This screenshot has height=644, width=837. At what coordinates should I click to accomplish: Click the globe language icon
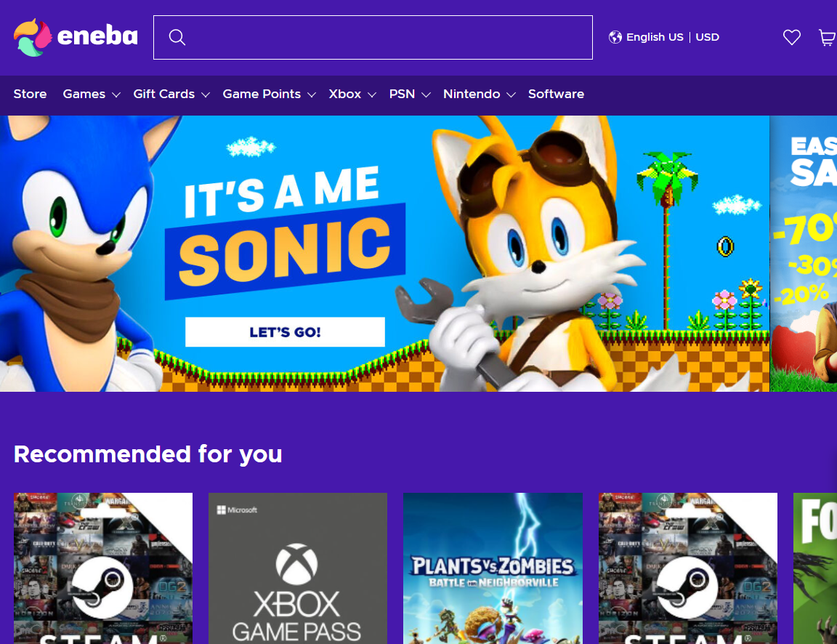click(x=615, y=37)
